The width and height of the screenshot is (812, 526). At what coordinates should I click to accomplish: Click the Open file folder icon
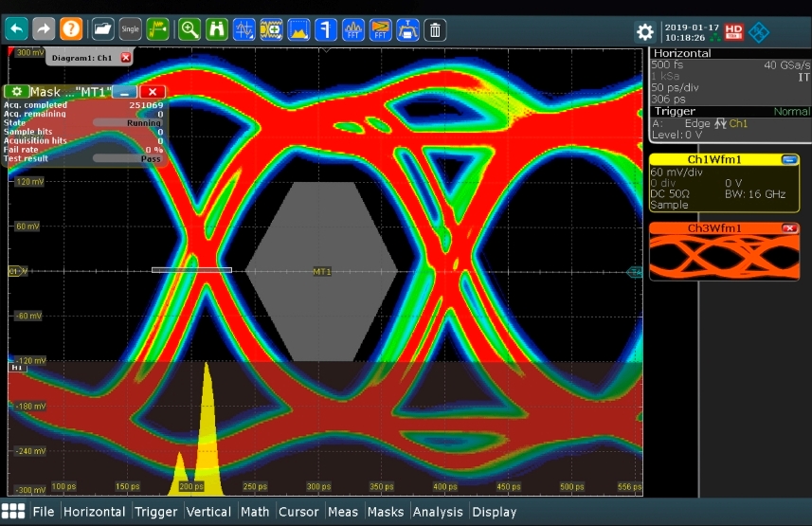pos(103,29)
